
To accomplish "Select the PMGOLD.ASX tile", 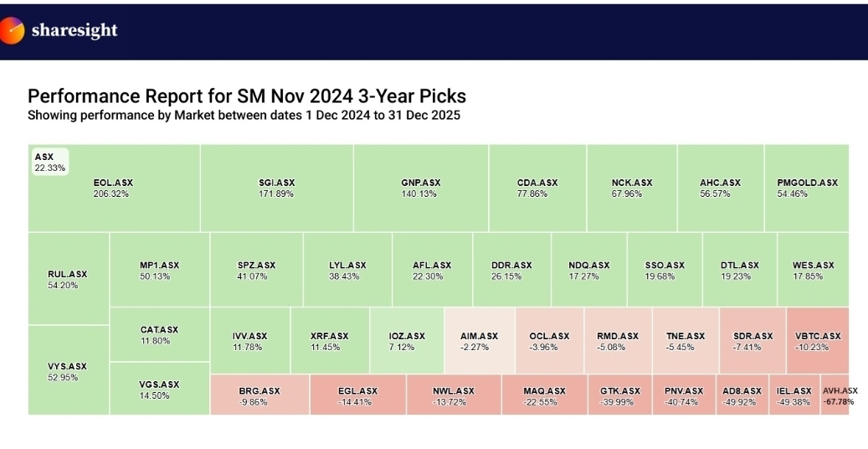I will [807, 188].
